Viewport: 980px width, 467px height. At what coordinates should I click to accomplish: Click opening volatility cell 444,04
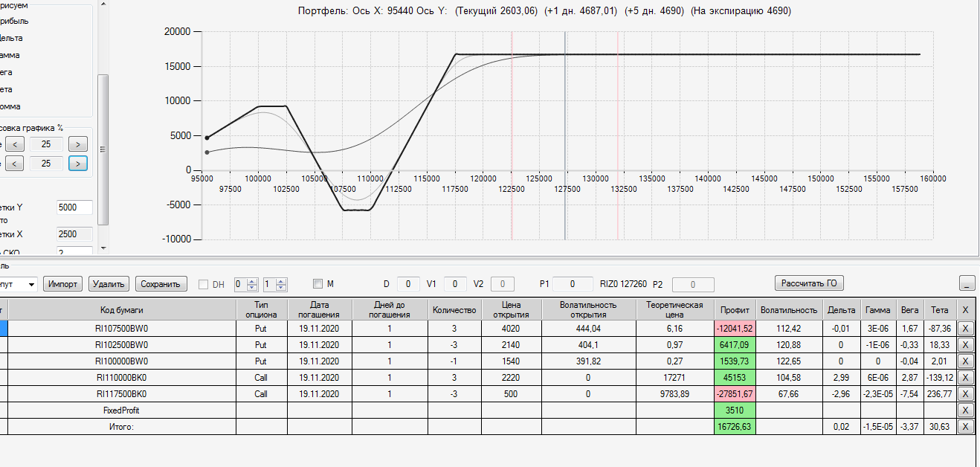pos(588,328)
